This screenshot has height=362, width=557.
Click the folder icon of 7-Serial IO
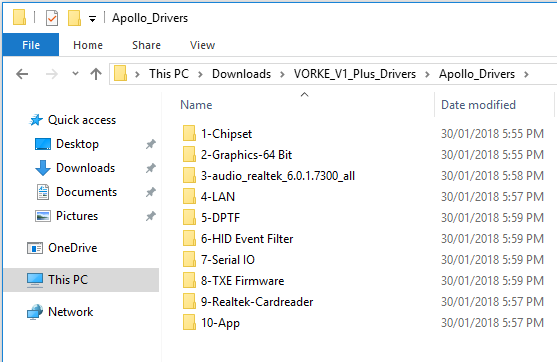[x=189, y=259]
